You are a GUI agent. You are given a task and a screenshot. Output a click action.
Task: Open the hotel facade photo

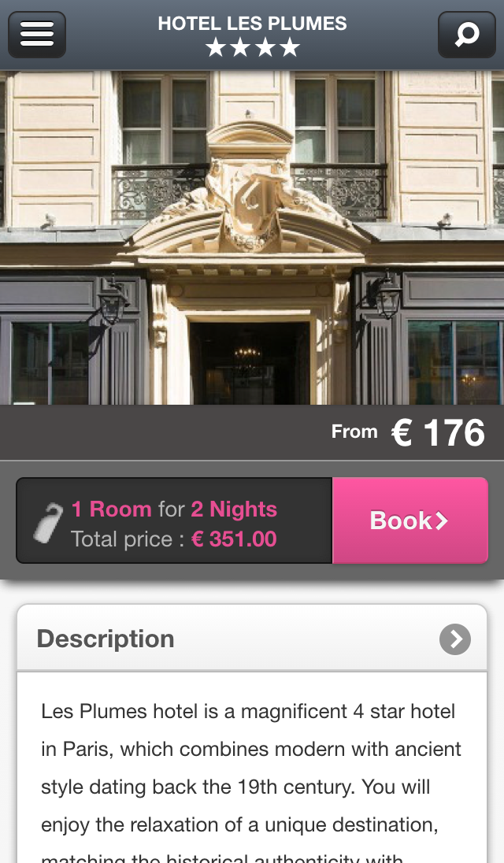click(252, 238)
